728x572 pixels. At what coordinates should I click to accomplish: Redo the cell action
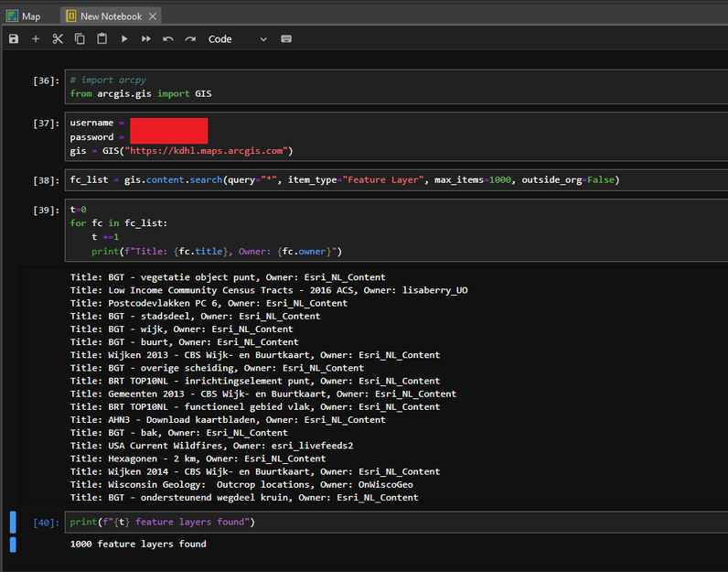190,39
